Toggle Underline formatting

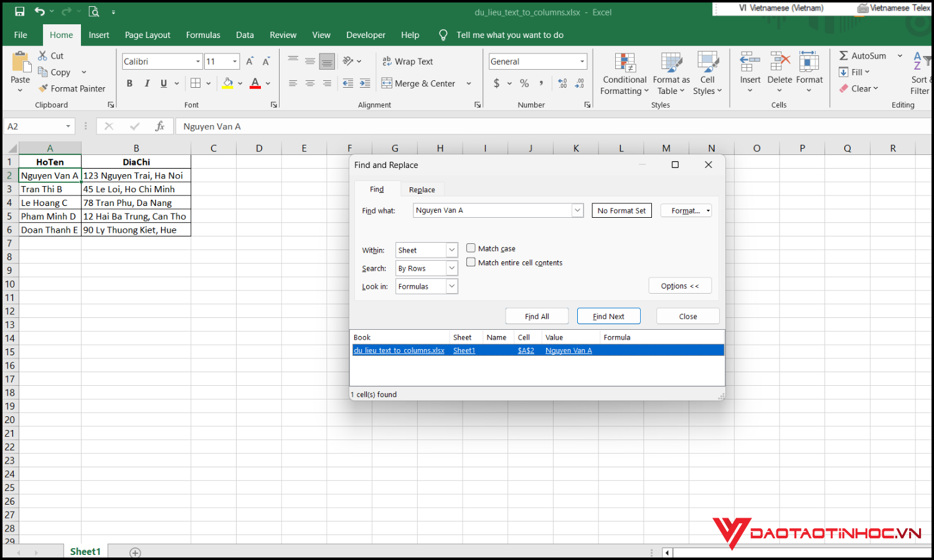pyautogui.click(x=164, y=83)
